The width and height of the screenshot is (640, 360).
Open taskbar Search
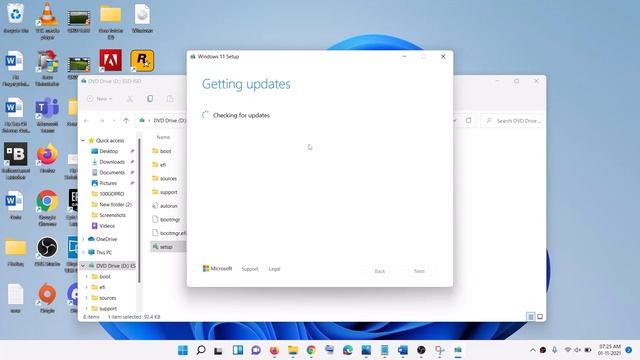[x=201, y=350]
